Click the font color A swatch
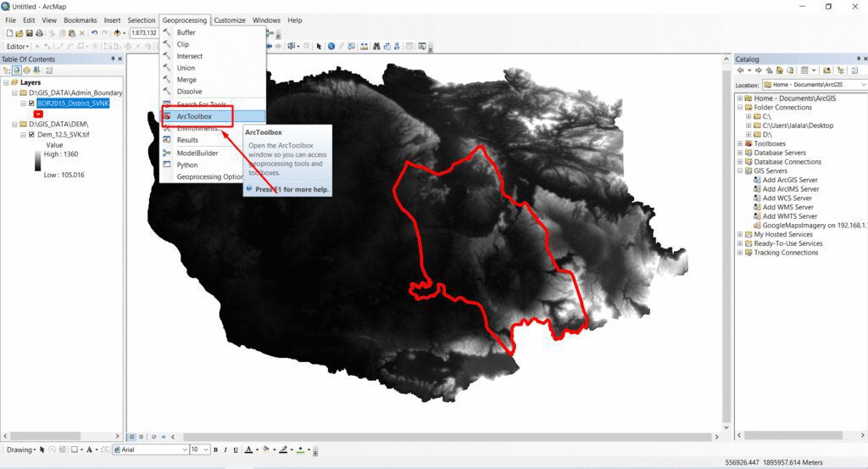The image size is (868, 469). (248, 449)
